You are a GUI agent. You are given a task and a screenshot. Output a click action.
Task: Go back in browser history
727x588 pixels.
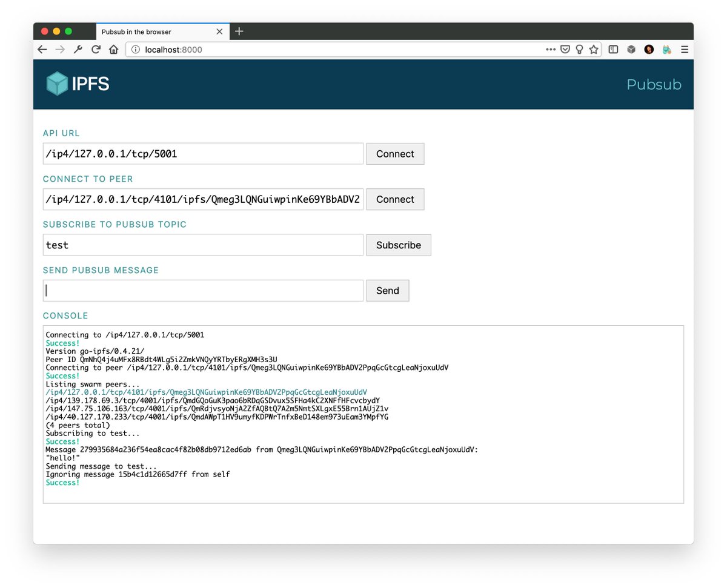[42, 50]
